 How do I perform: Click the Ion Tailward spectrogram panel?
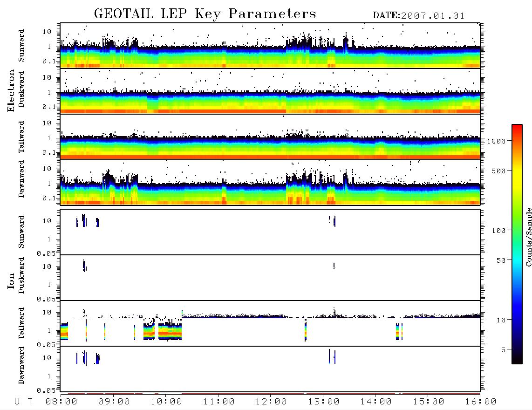click(x=270, y=323)
